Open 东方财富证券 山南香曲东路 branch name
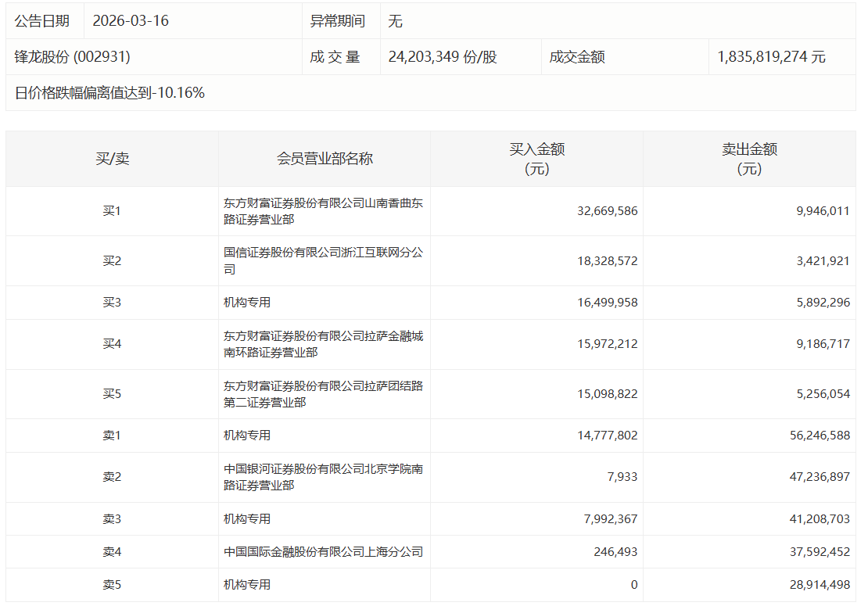Viewport: 868px width, 606px height. 323,211
